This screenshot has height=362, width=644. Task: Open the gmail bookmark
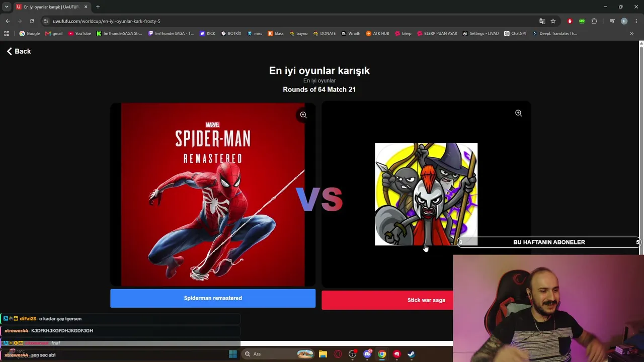point(54,34)
